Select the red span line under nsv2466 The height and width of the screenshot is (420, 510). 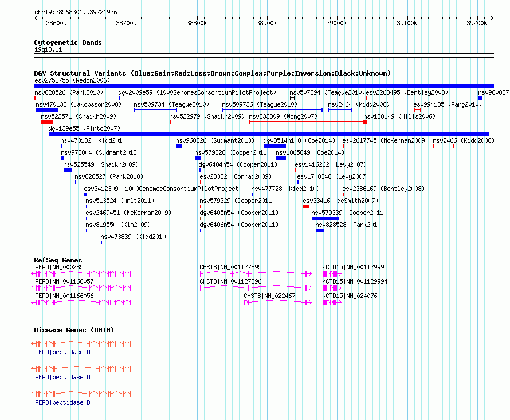point(444,146)
